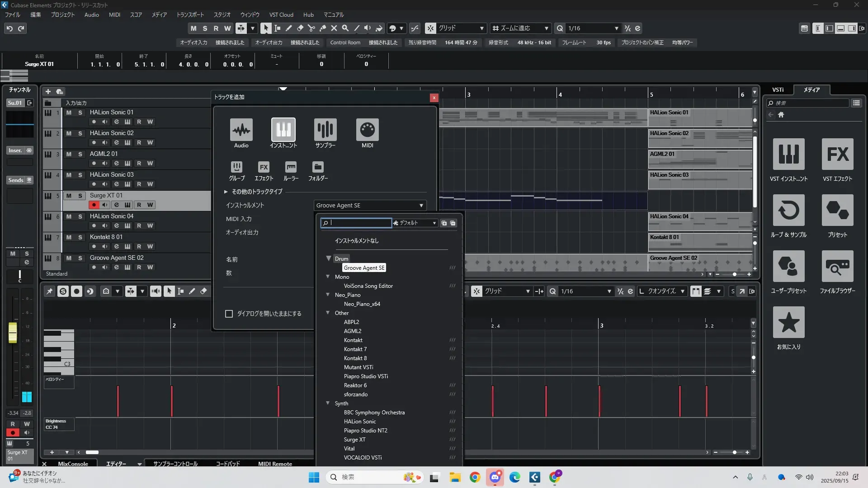The height and width of the screenshot is (488, 868).
Task: Select the Audio track type icon
Action: click(x=241, y=130)
